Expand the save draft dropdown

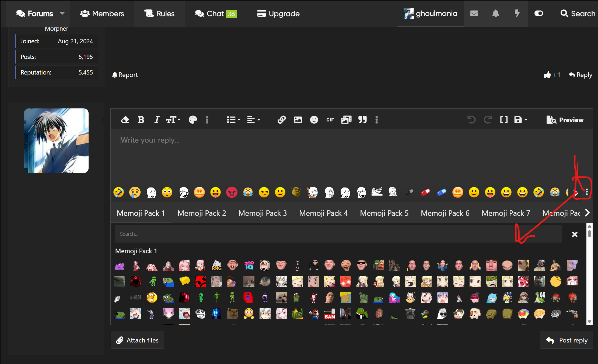[x=521, y=120]
